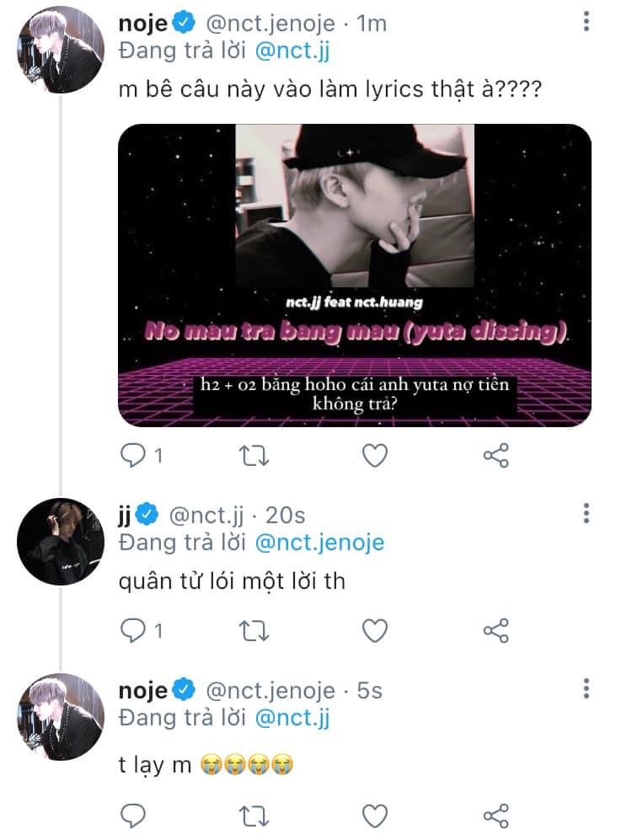Screen dimensions: 632x840
Task: Like noje's "t lạy m" tweet
Action: (374, 816)
